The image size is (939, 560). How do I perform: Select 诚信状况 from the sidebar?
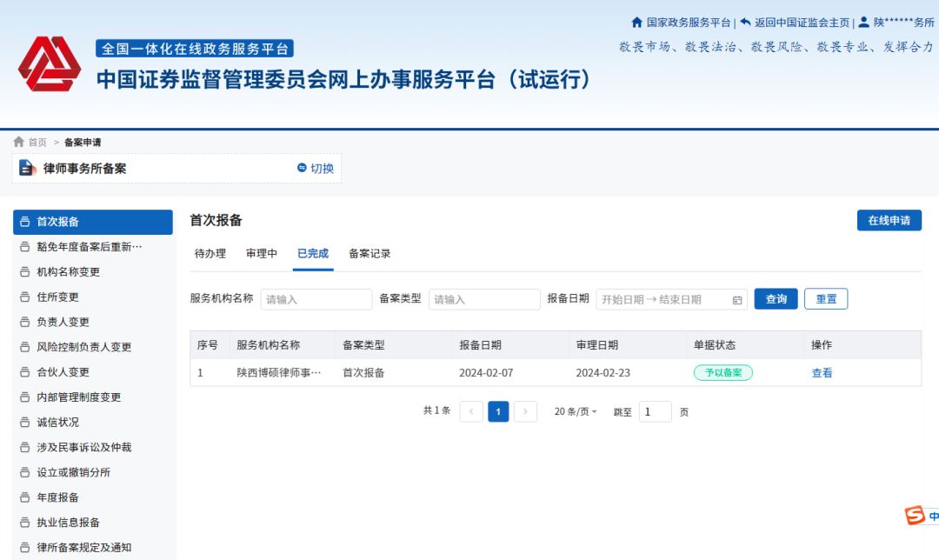(x=57, y=422)
